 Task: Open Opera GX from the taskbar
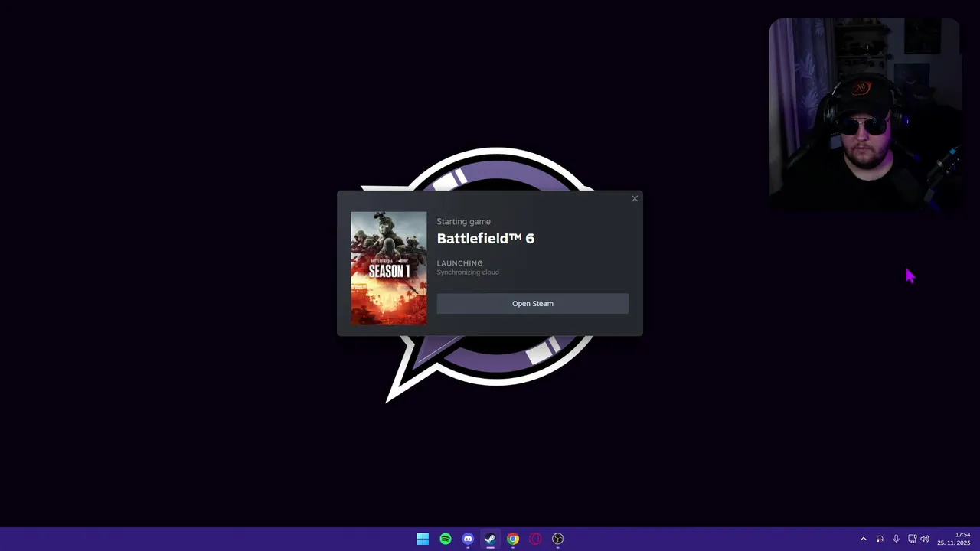coord(535,539)
